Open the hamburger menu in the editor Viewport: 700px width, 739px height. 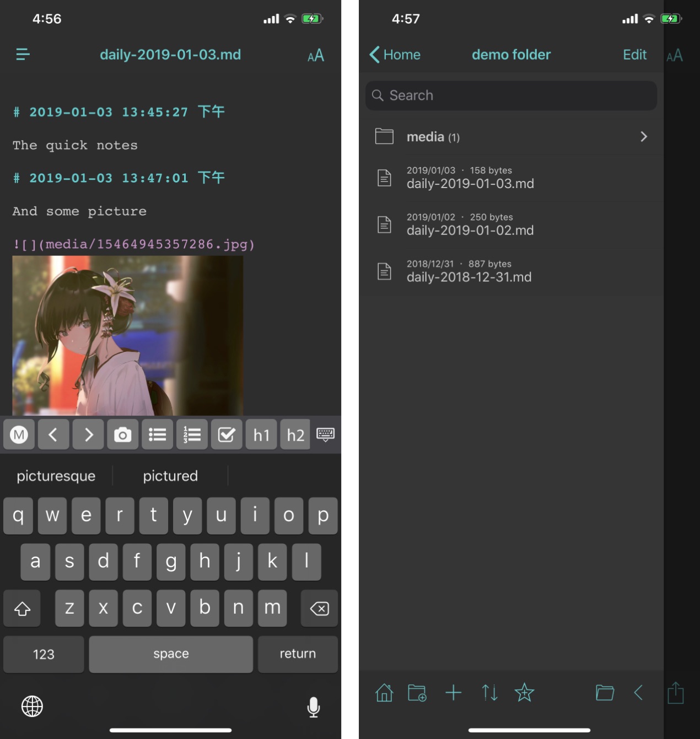point(23,54)
